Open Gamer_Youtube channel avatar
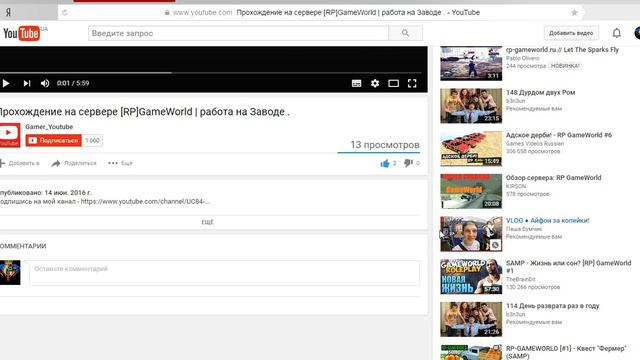The height and width of the screenshot is (360, 640). [10, 135]
